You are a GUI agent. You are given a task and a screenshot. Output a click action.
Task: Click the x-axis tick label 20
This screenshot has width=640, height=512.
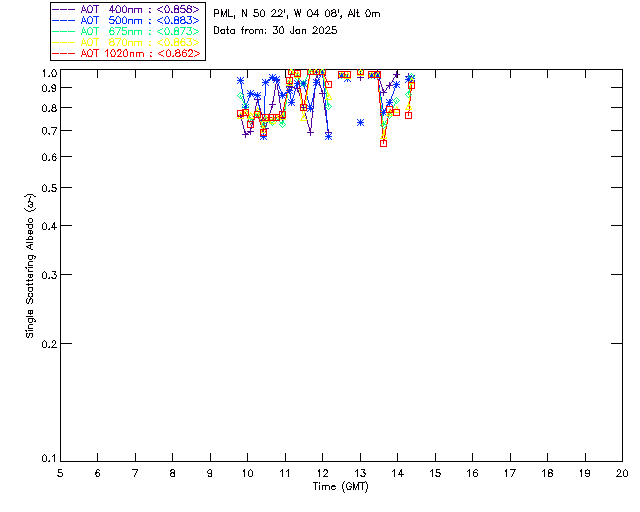[x=621, y=472]
